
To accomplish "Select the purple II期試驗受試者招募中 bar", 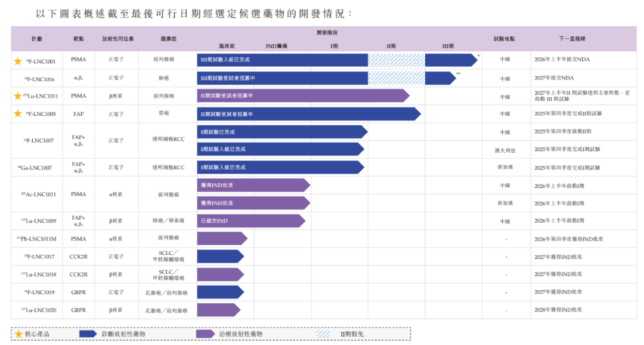I will [303, 96].
